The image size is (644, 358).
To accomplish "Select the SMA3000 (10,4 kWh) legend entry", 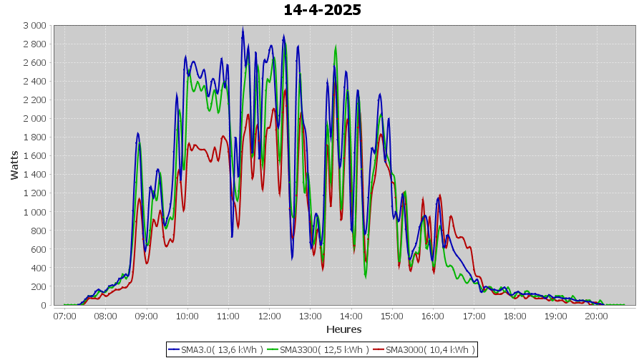I will (x=424, y=350).
